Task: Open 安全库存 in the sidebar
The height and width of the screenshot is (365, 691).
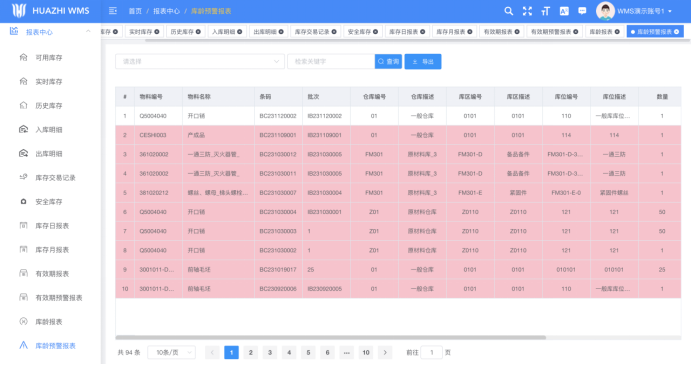Action: tap(48, 201)
